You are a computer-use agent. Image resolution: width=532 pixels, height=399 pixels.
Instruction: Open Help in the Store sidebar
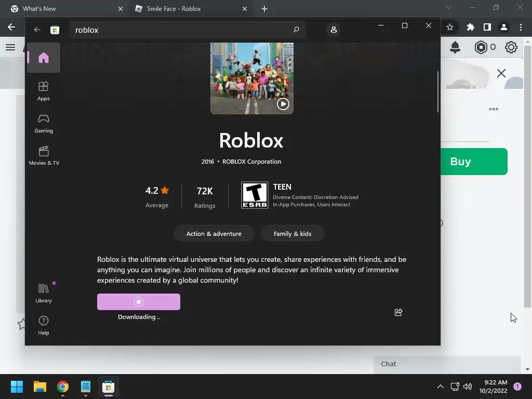coord(44,326)
